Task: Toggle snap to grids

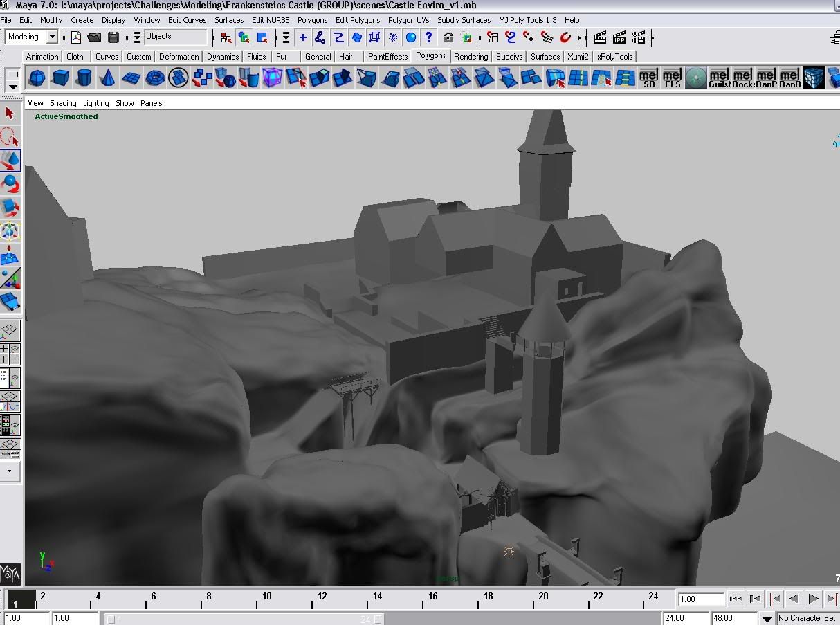Action: point(493,37)
